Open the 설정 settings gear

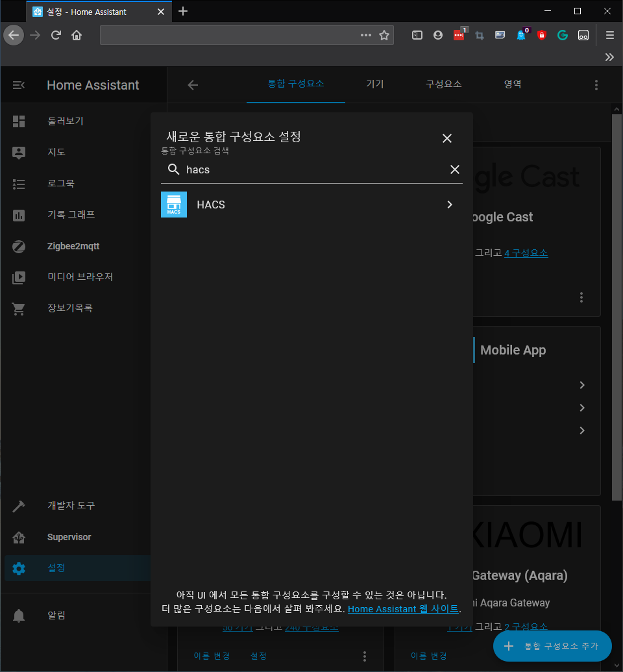[x=19, y=569]
